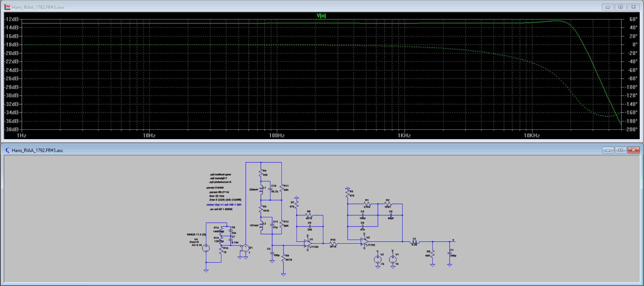Select op-amp U2 LT1792 symbol

pos(364,241)
